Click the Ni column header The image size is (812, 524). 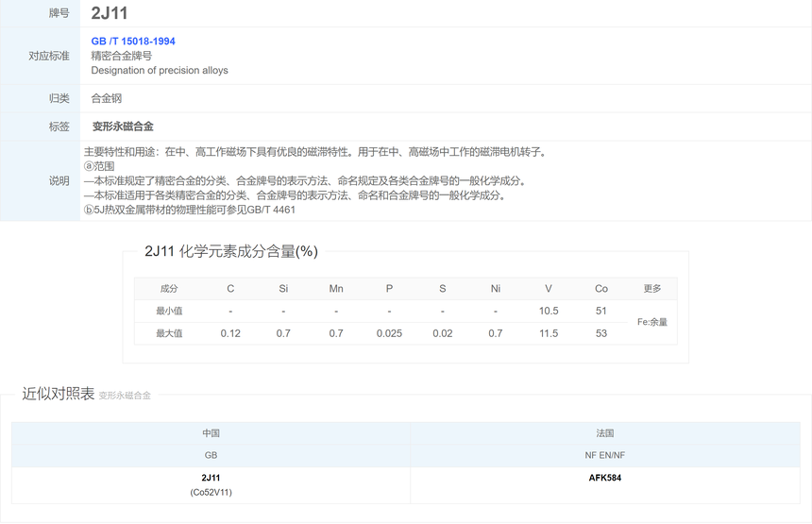point(496,289)
